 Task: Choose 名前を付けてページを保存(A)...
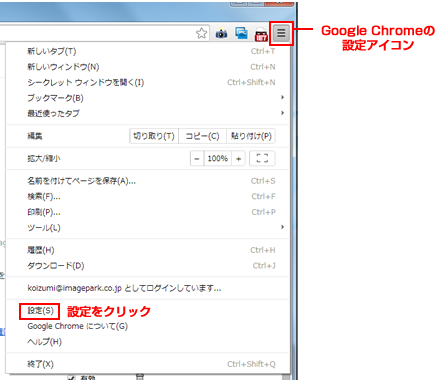(148, 181)
